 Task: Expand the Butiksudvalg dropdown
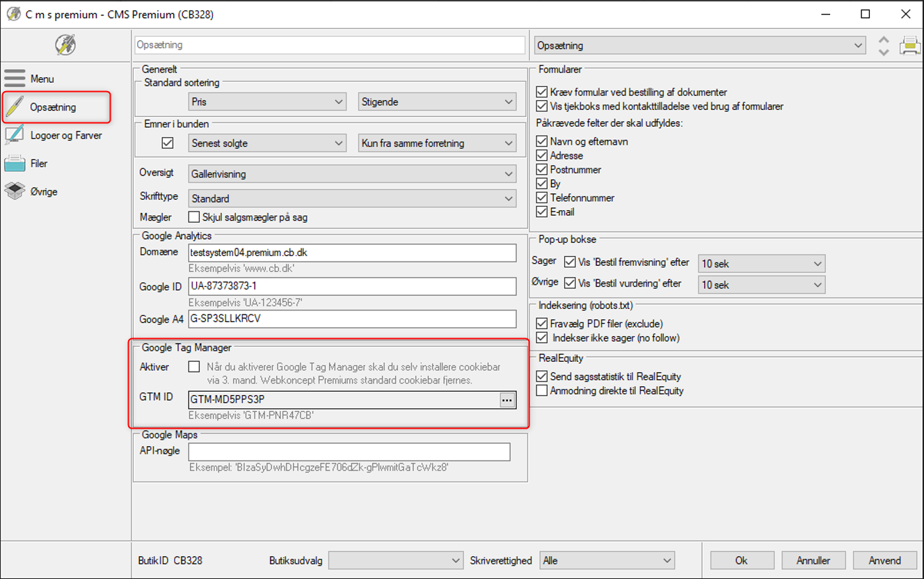point(396,560)
